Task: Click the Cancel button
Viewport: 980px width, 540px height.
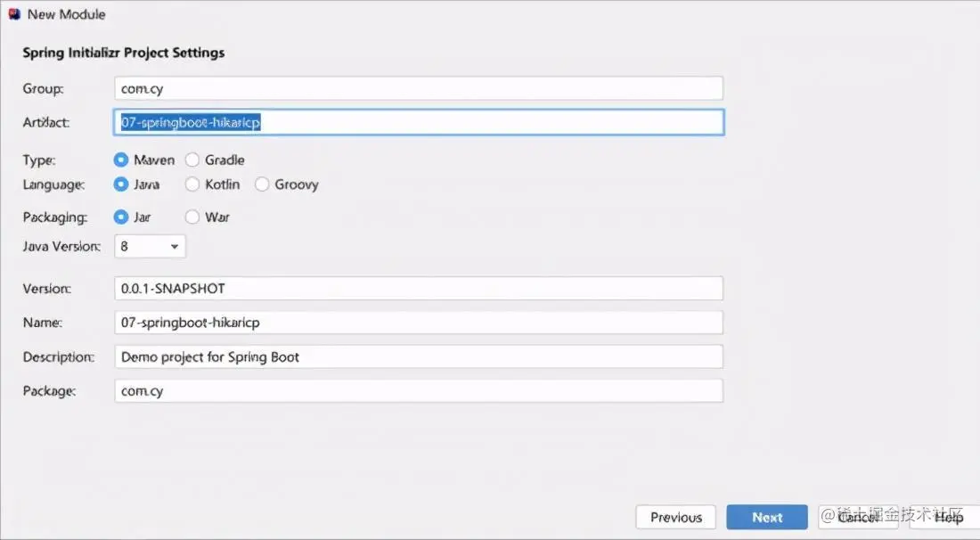Action: (857, 517)
